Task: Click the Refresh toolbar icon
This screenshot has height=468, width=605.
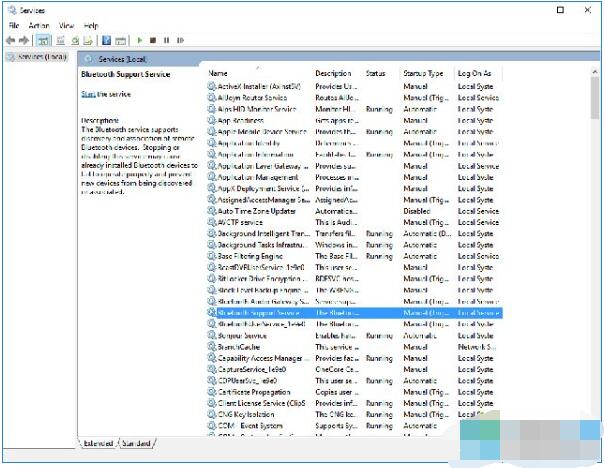Action: tap(75, 40)
